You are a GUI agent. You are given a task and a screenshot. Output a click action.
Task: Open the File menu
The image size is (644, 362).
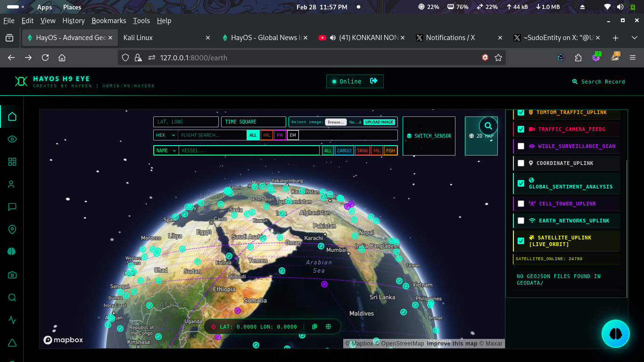pyautogui.click(x=8, y=21)
